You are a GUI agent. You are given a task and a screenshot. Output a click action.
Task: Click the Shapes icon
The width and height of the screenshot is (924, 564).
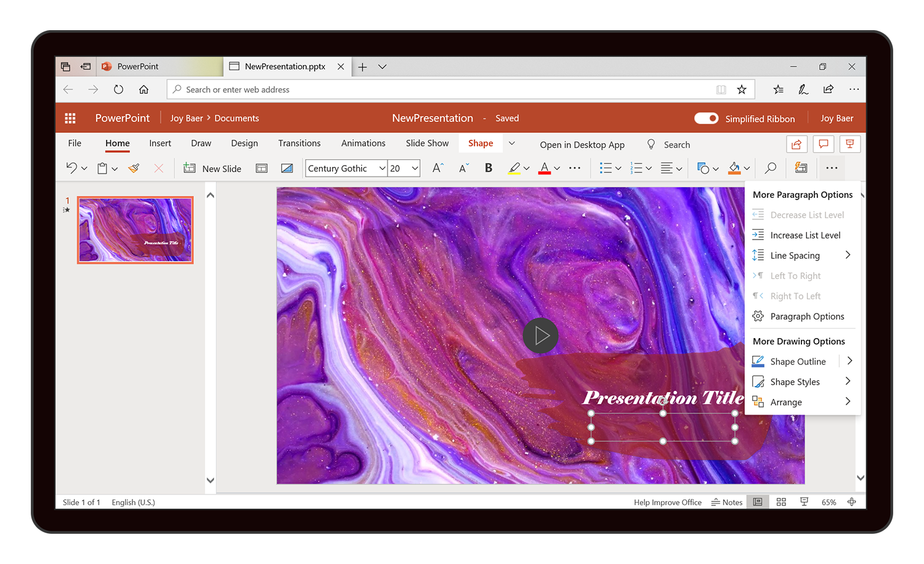click(x=703, y=168)
